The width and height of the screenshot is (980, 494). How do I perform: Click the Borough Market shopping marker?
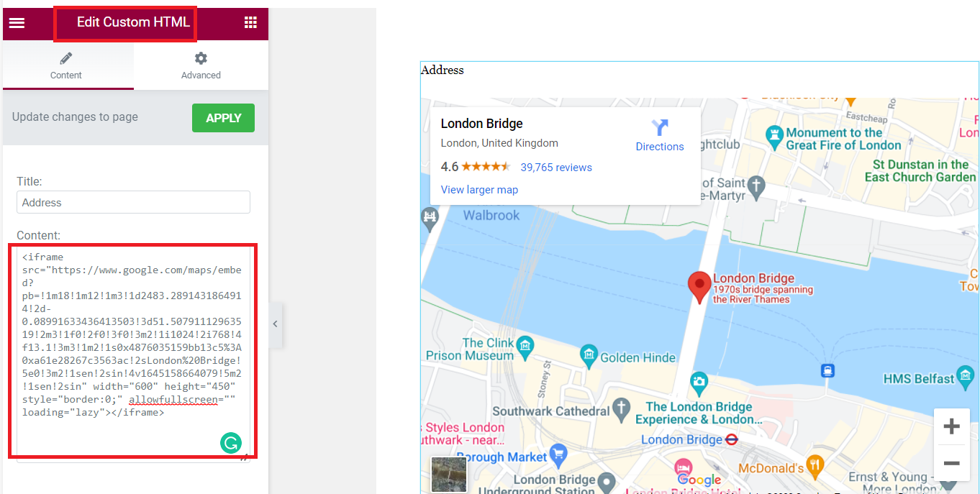(x=558, y=453)
